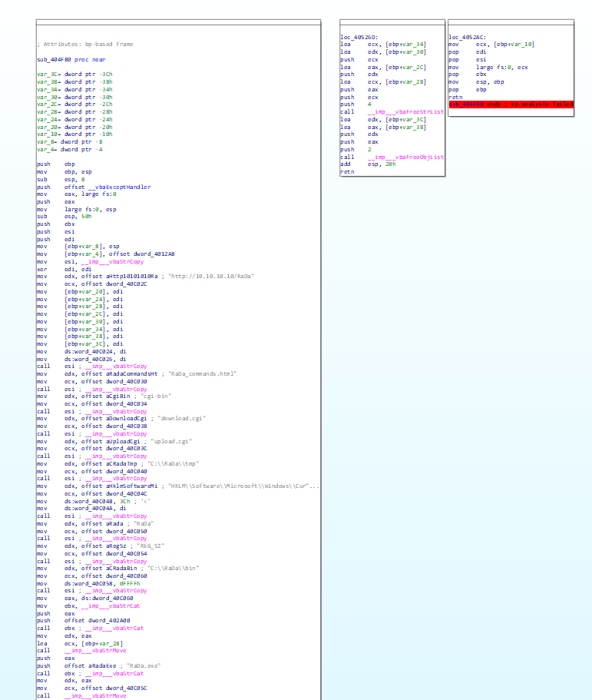
Task: Click 'mov esi, __imp___vbaStrCopy' instruction
Action: [x=91, y=261]
